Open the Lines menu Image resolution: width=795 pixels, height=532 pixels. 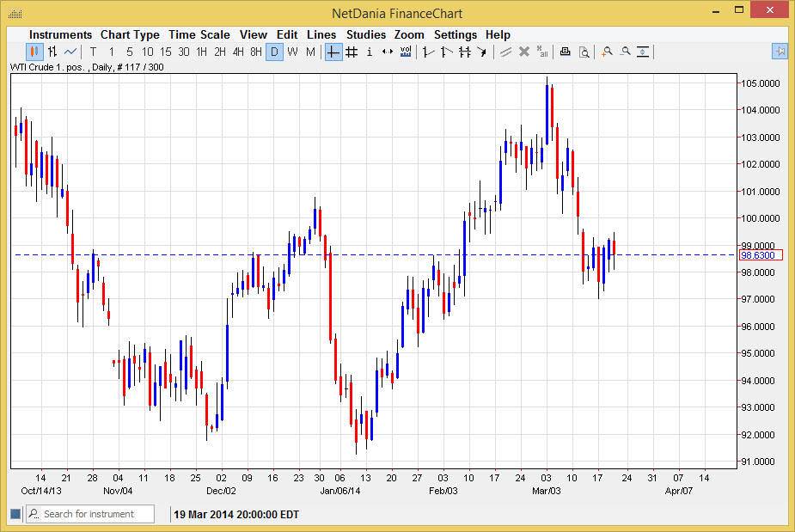pos(321,34)
